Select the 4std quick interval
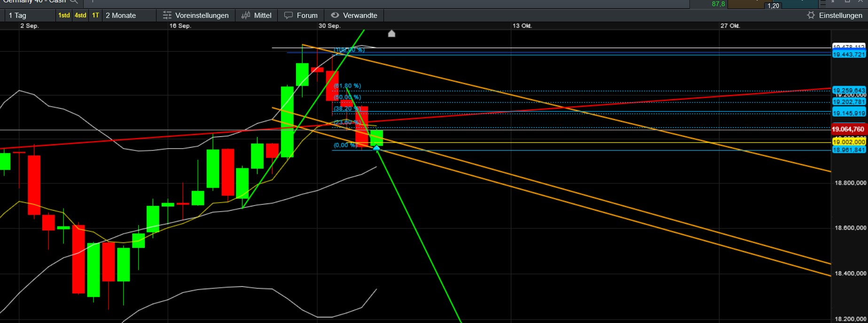Viewport: 868px width, 323px height. pos(81,16)
